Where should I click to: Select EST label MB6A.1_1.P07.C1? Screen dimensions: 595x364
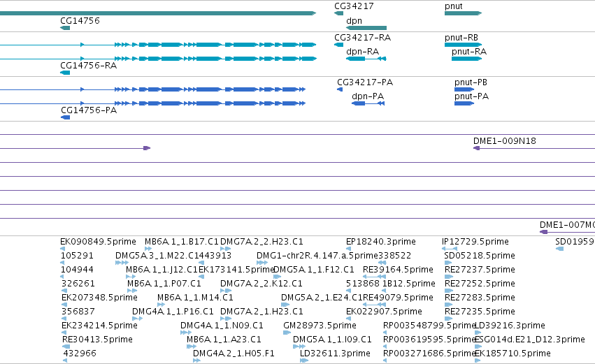point(164,284)
